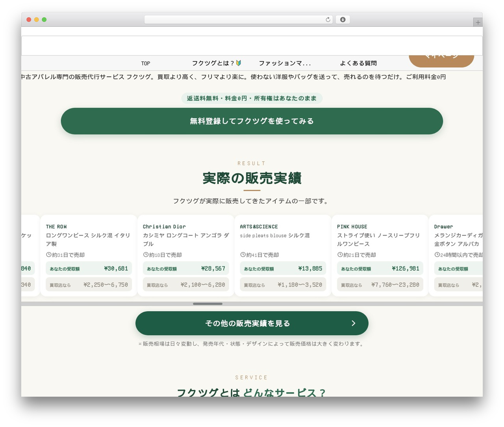504x427 pixels.
Task: Click the ¥30,681 payout amount
Action: [116, 269]
